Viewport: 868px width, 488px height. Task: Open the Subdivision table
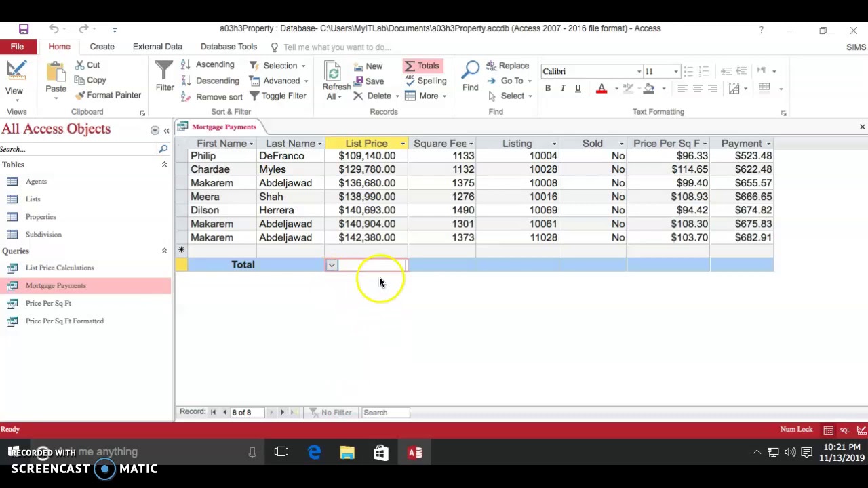[43, 235]
